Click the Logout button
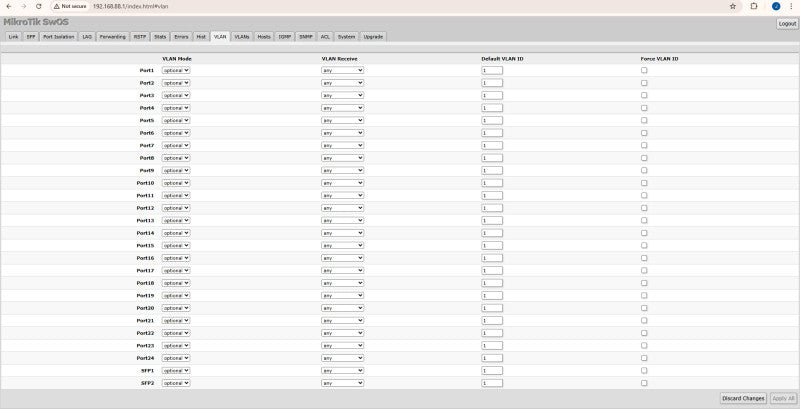The image size is (800, 409). pyautogui.click(x=787, y=24)
